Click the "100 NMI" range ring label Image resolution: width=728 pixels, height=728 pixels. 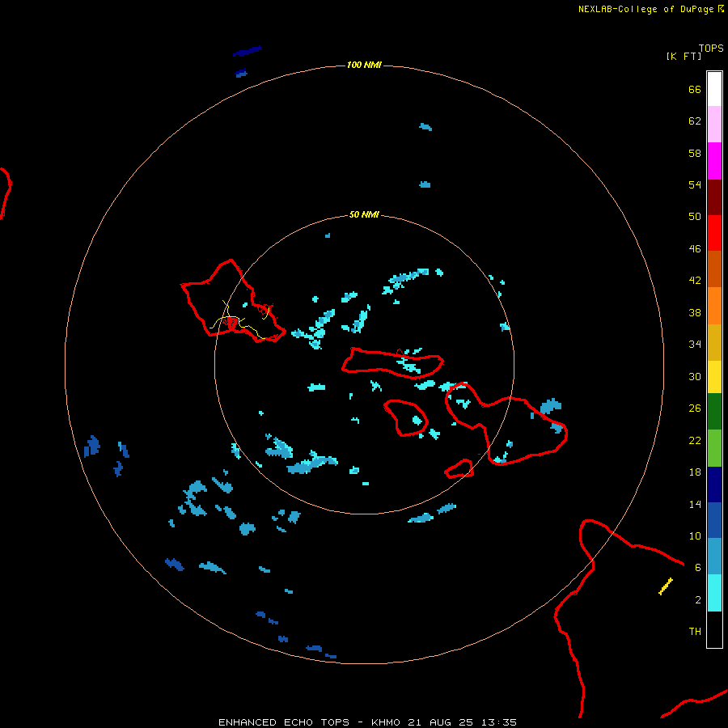tap(364, 65)
